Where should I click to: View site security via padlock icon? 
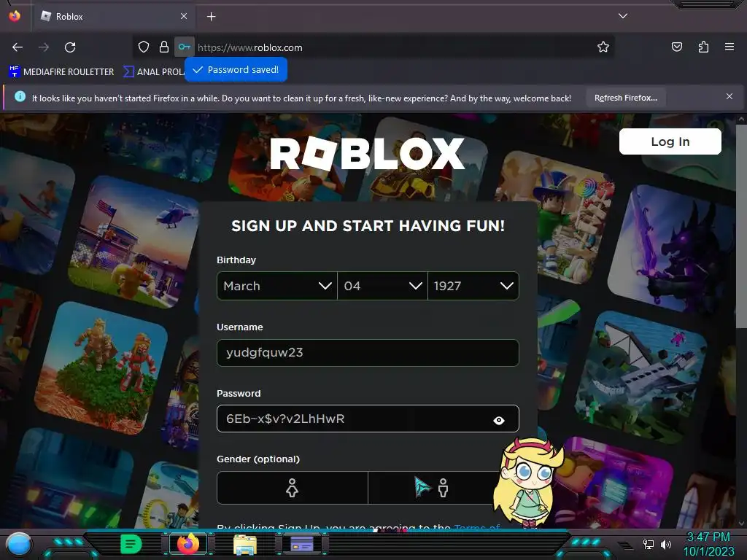point(164,47)
